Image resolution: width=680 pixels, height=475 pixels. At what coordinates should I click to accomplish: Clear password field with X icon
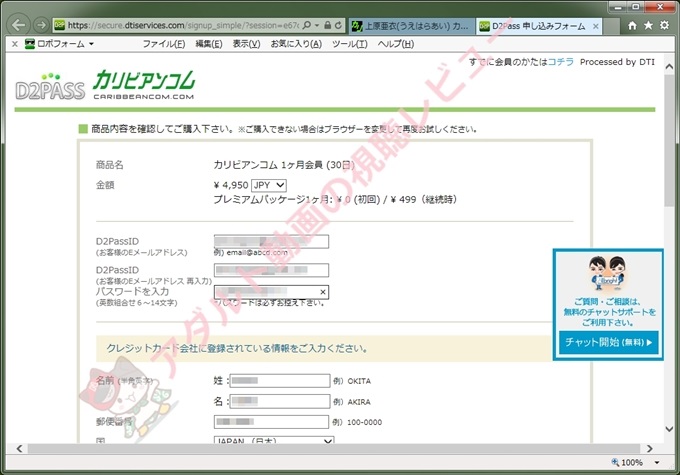click(x=323, y=292)
